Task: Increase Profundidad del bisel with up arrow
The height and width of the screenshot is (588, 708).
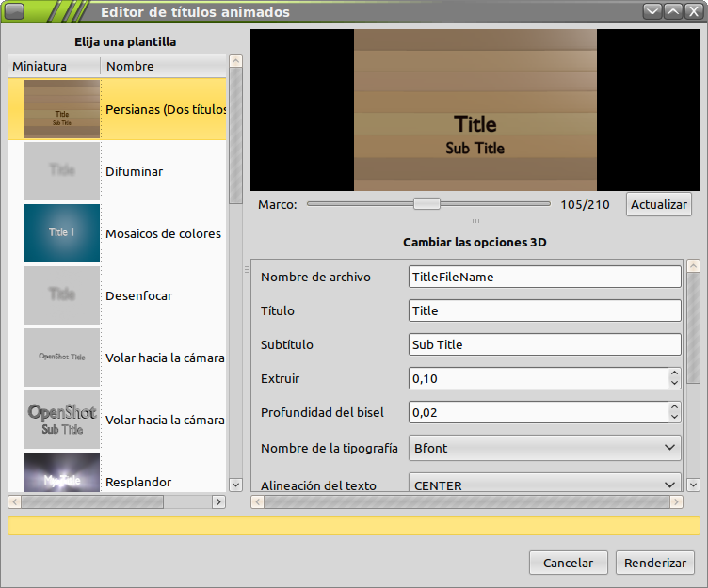Action: pyautogui.click(x=675, y=406)
